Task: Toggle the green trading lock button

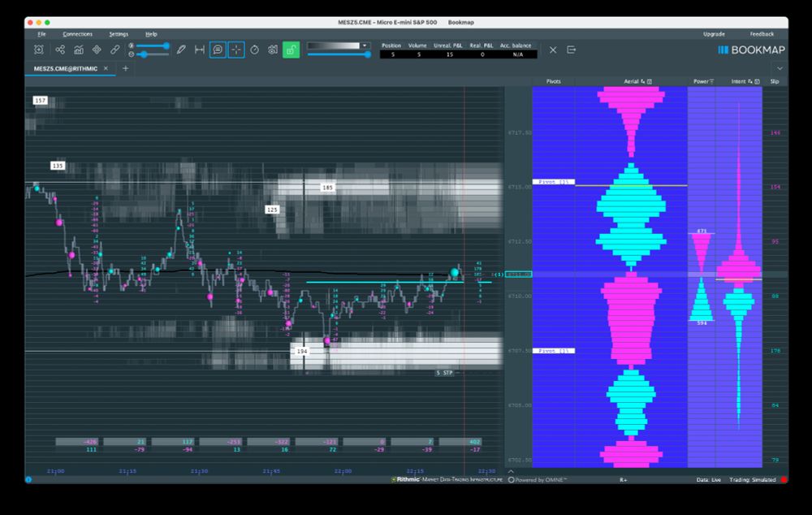Action: [289, 50]
